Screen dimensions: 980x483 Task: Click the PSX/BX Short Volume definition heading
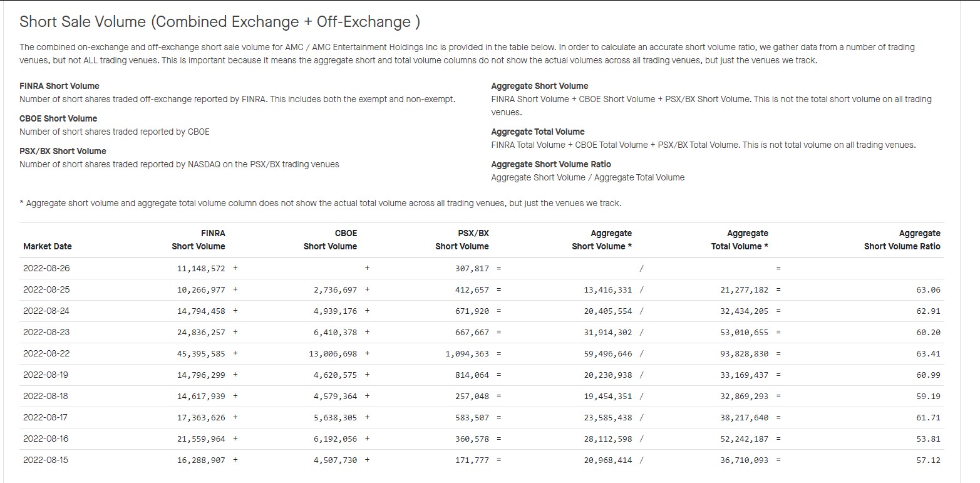pyautogui.click(x=63, y=151)
